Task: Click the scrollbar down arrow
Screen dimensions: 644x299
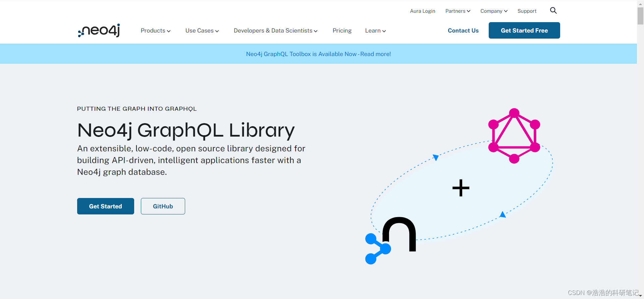Action: (640, 296)
